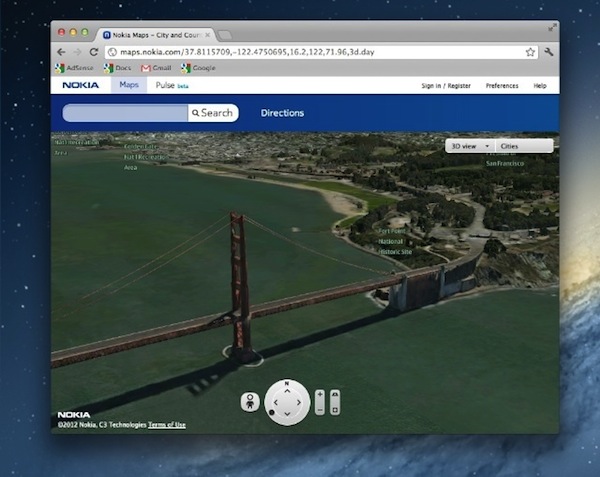Viewport: 600px width, 477px height.
Task: Open the 3D view dropdown
Action: pyautogui.click(x=470, y=146)
